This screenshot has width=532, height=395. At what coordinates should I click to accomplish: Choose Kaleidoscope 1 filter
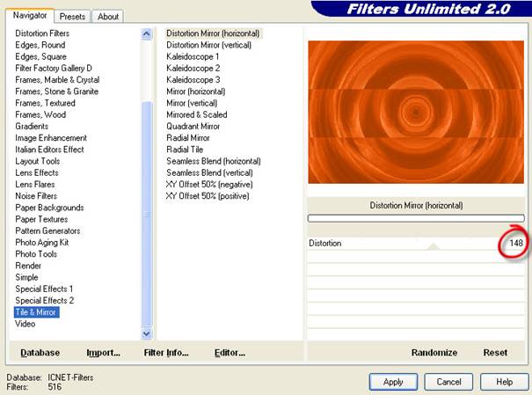point(193,56)
